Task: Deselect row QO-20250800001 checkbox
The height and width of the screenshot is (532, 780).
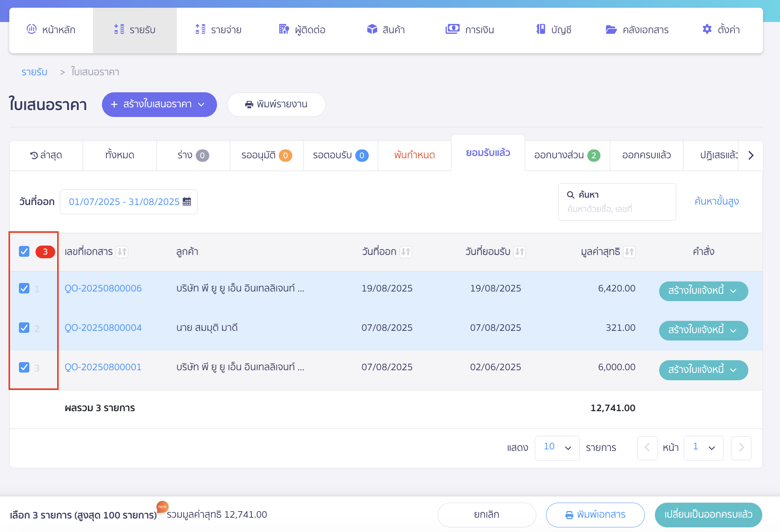Action: [24, 367]
